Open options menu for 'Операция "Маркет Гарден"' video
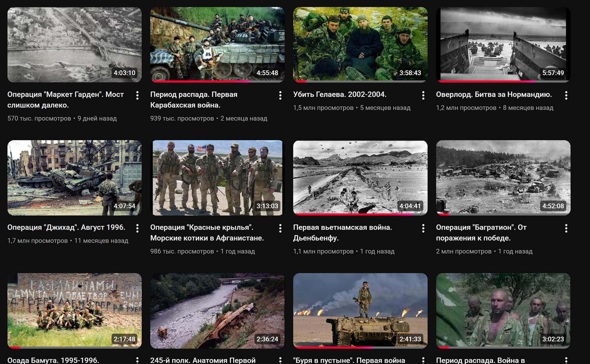 (x=137, y=95)
